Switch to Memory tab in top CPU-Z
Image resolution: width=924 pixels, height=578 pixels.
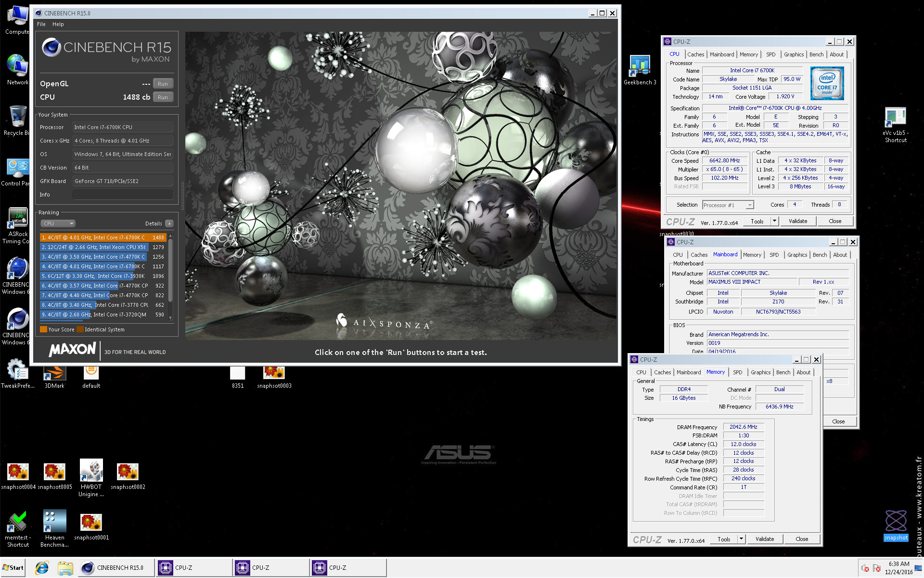point(748,54)
